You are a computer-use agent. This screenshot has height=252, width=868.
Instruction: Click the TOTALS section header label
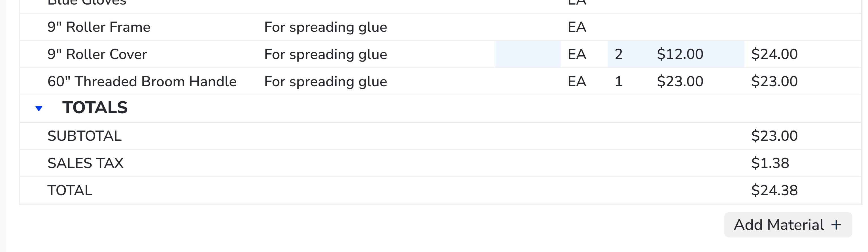(x=95, y=108)
